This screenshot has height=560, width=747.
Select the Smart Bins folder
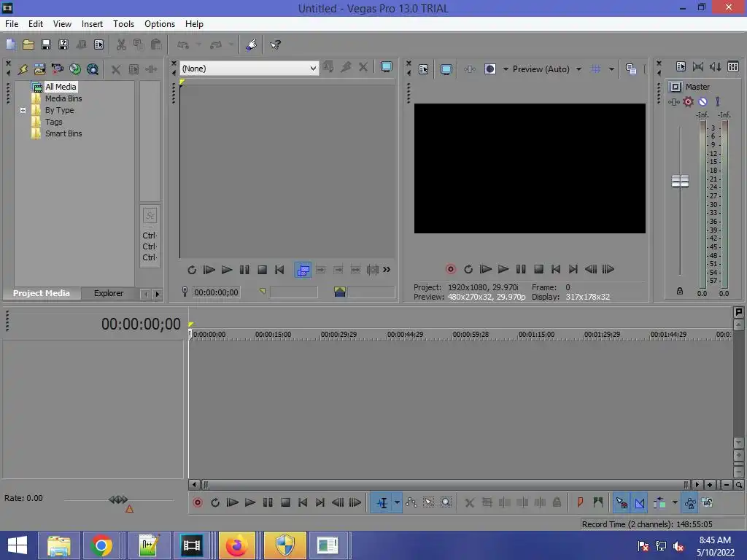point(63,134)
